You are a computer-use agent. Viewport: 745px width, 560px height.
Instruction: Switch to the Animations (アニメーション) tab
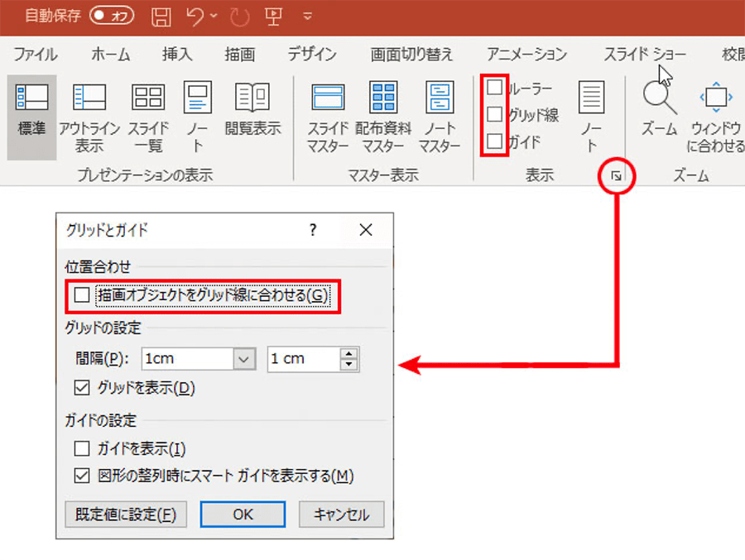point(526,55)
